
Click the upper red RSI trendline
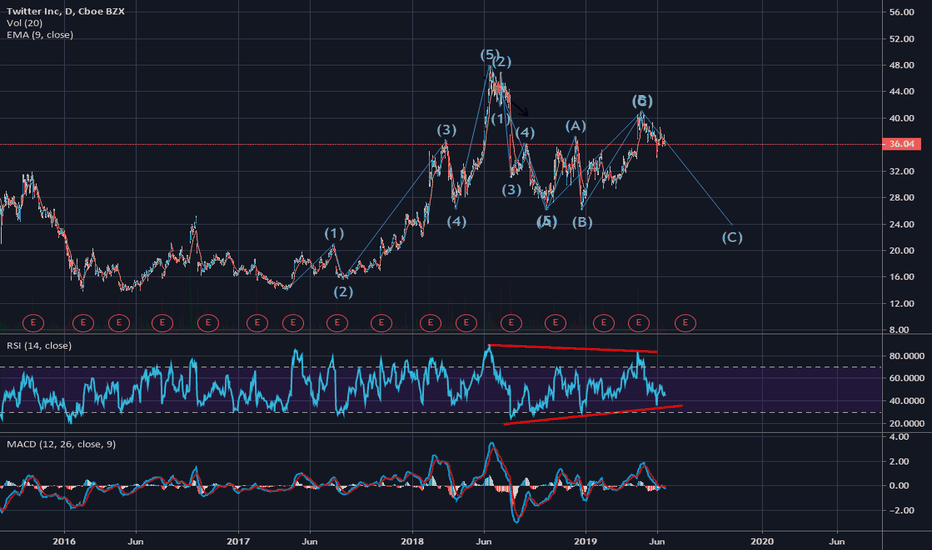[573, 348]
